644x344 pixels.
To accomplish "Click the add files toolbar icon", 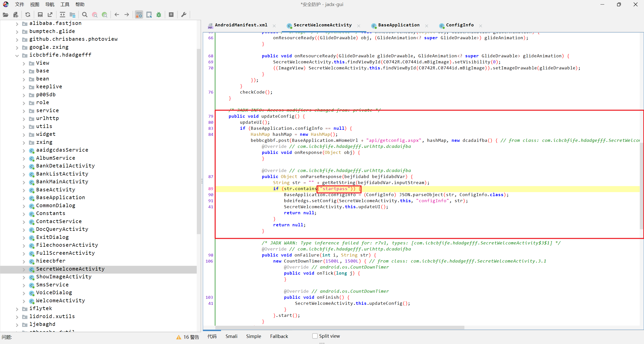I will point(16,15).
